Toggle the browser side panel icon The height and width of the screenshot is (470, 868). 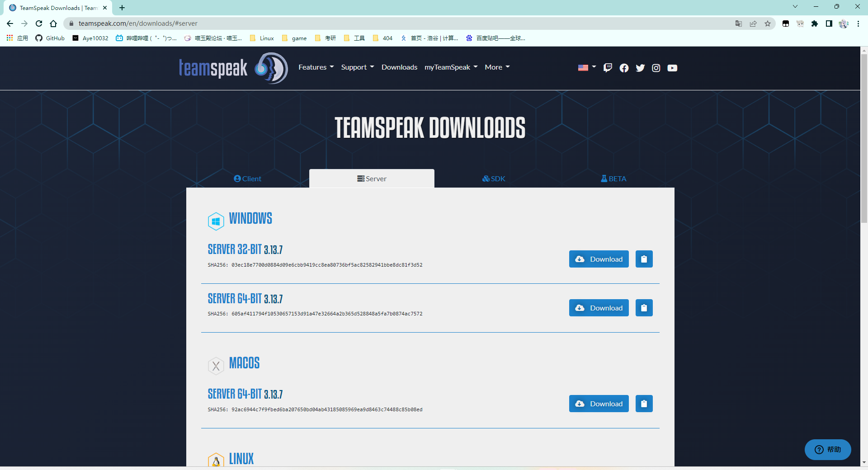pyautogui.click(x=829, y=23)
